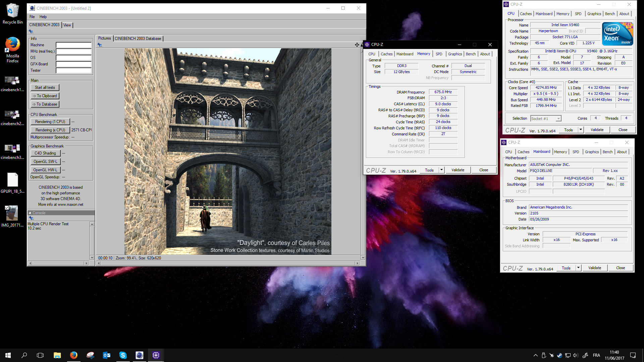
Task: Click Intel Xeon inside logo in CPU-Z
Action: pos(617,34)
